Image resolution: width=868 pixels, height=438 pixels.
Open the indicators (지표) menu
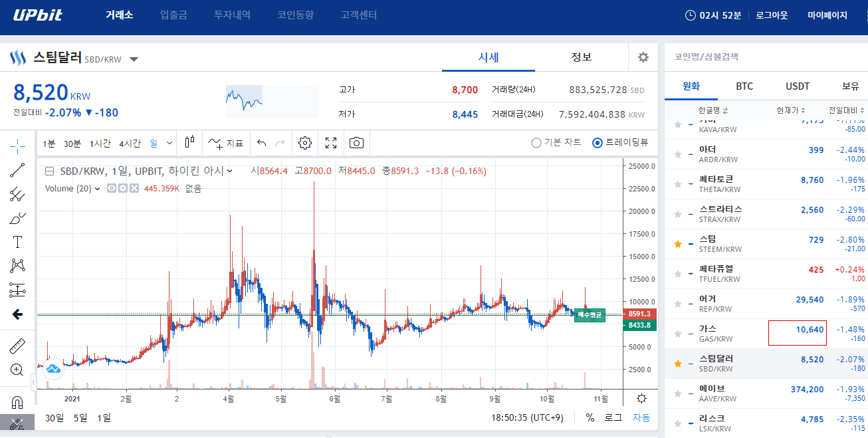click(x=225, y=143)
